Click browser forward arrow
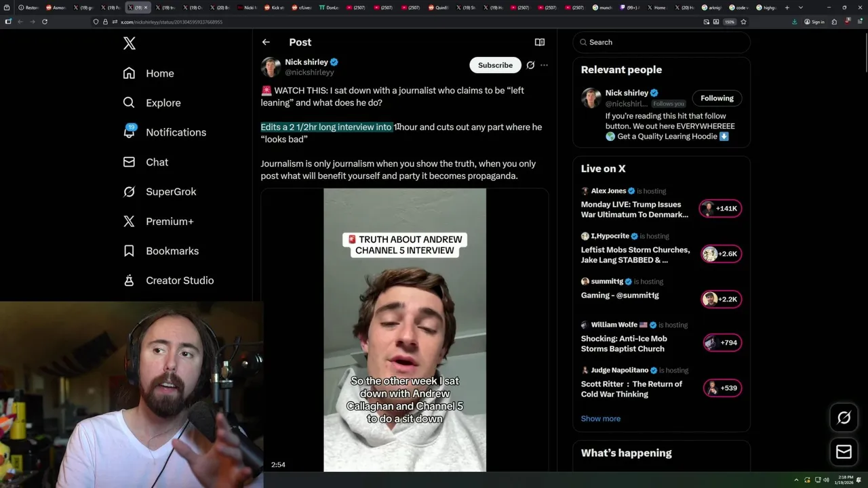868x488 pixels. (32, 22)
